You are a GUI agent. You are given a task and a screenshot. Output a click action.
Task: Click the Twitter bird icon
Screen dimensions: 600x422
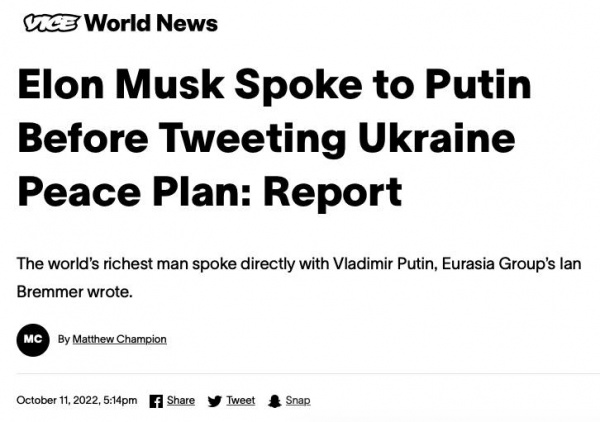[x=214, y=401]
